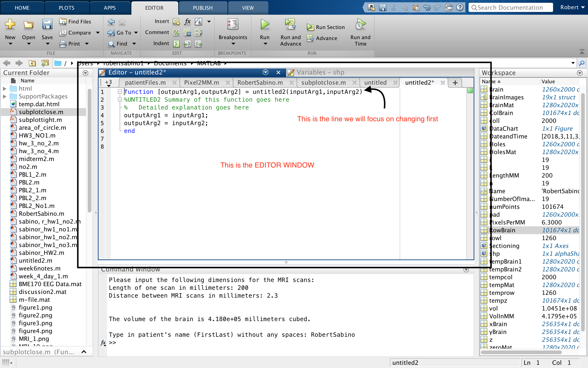Click the Advance button
This screenshot has width=588, height=368.
(x=322, y=38)
